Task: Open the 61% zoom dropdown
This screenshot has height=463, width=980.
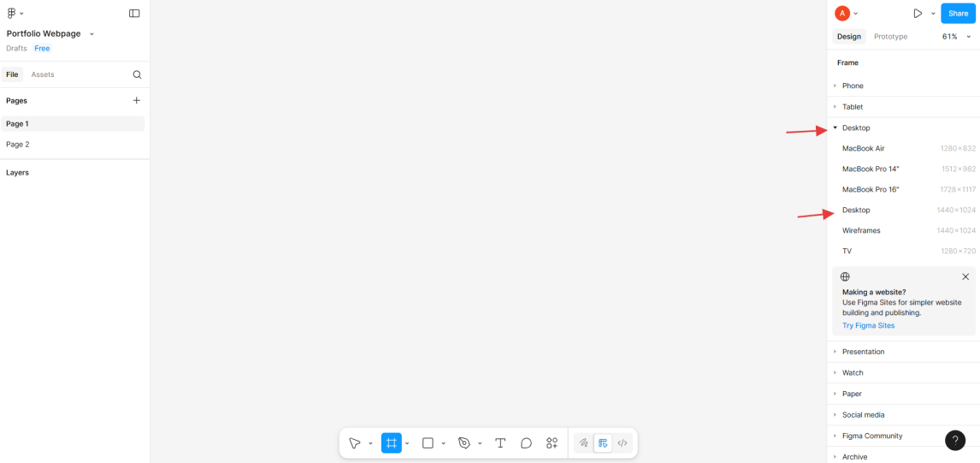Action: point(956,37)
